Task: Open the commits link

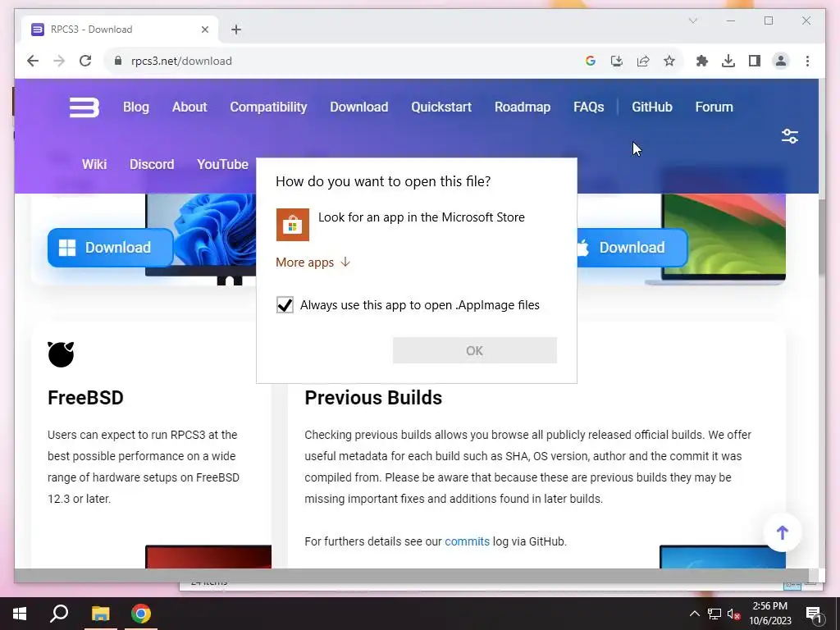Action: (467, 541)
